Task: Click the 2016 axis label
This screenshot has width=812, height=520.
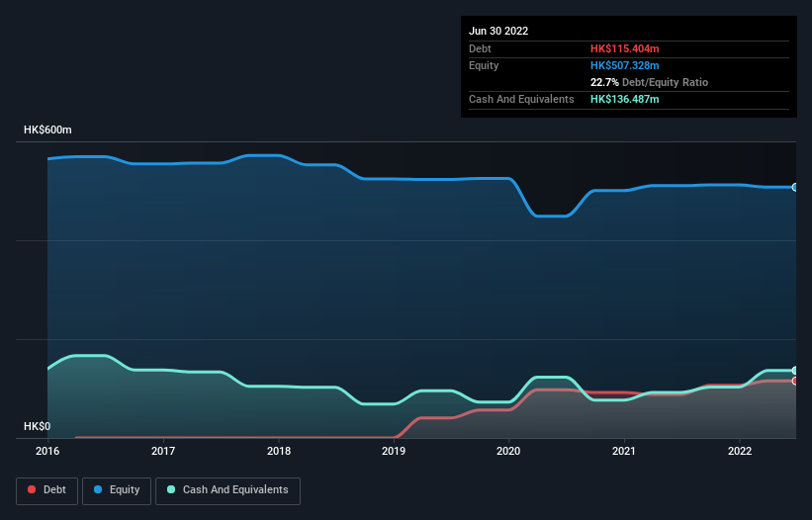Action: pos(47,451)
